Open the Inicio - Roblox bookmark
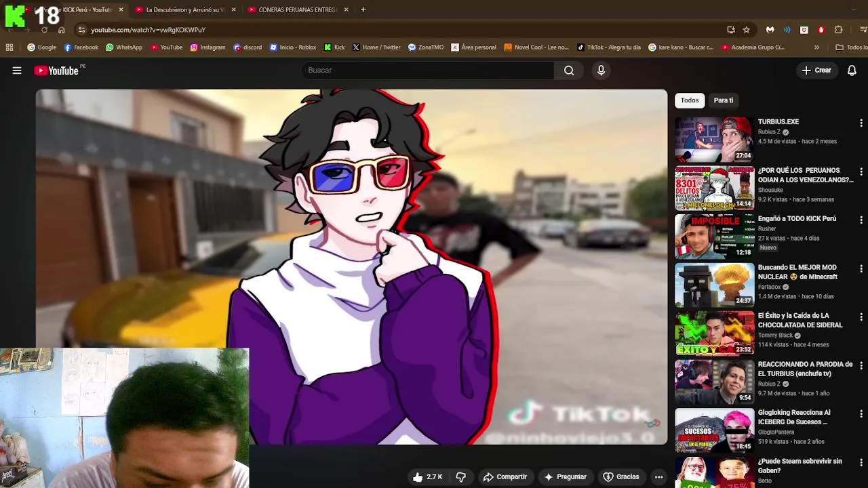 point(293,47)
